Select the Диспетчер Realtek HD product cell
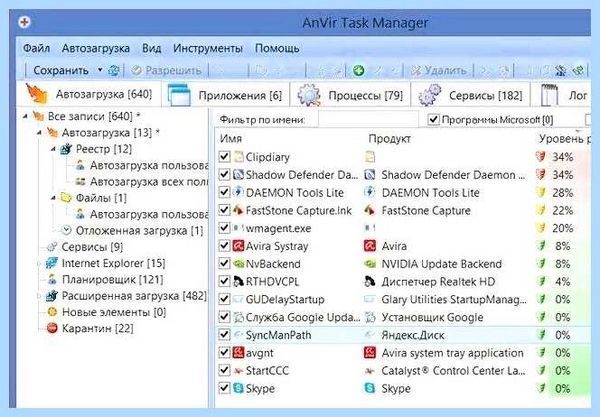The image size is (600, 417). 438,282
